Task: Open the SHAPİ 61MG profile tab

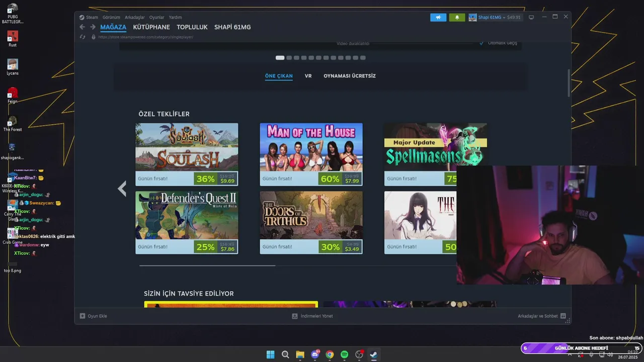Action: 232,27
